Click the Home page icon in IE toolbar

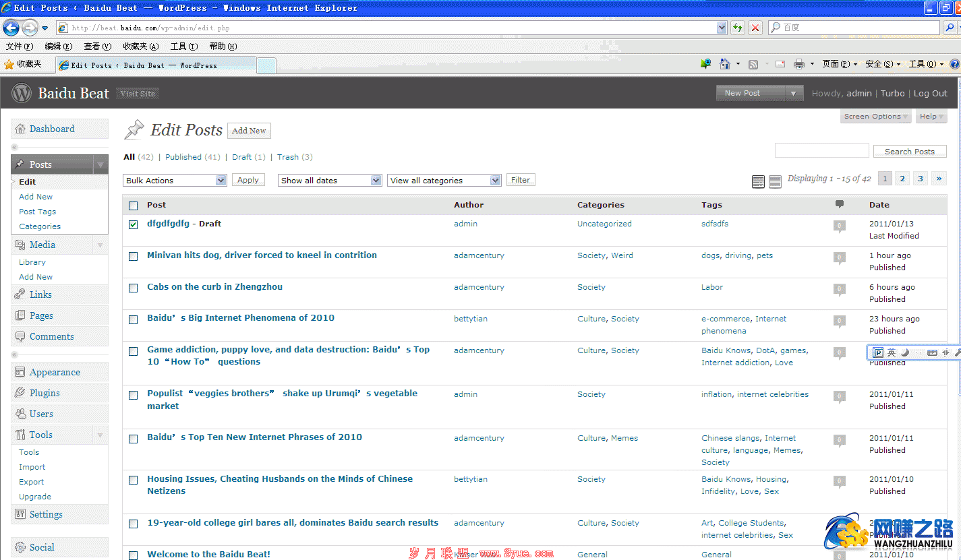click(x=725, y=64)
